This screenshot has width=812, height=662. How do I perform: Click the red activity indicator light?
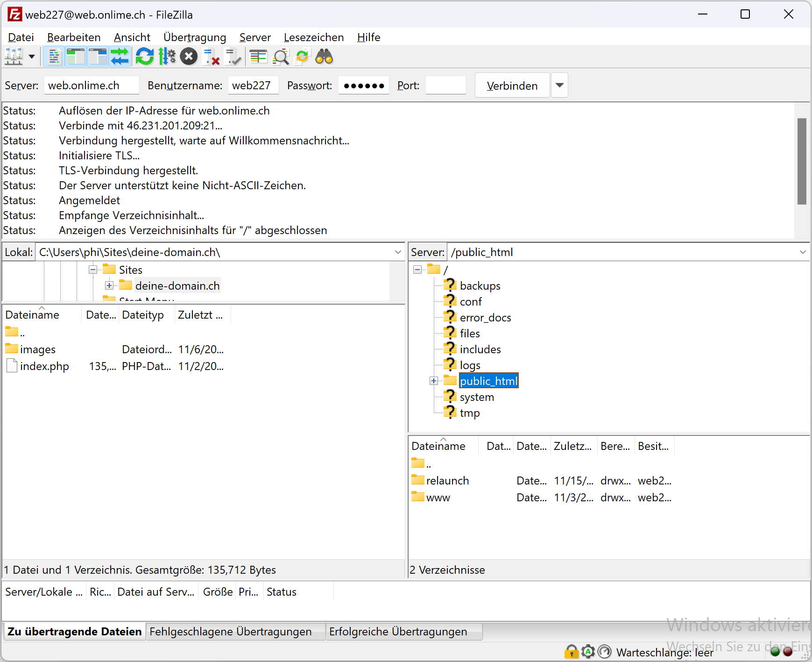pos(788,651)
